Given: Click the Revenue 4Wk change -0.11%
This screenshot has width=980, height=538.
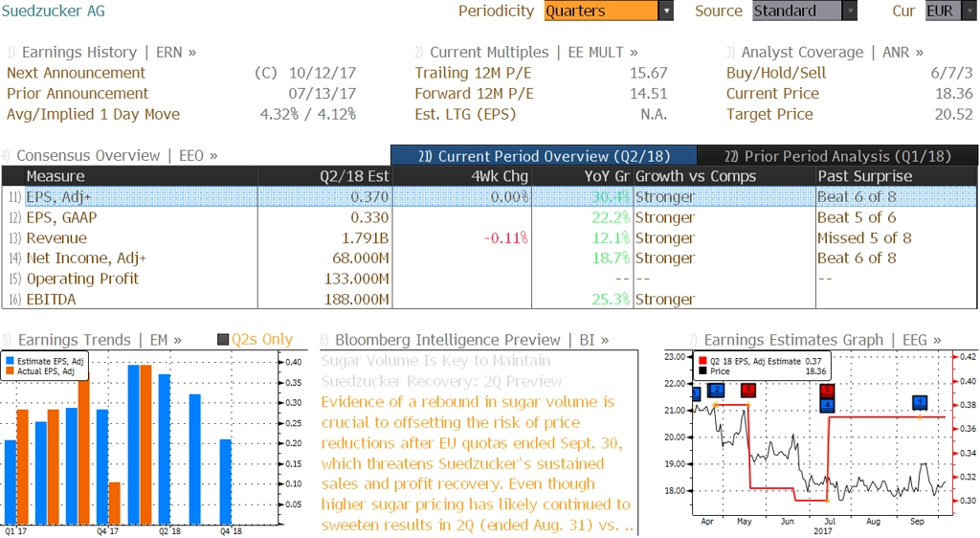Looking at the screenshot, I should click(x=505, y=238).
